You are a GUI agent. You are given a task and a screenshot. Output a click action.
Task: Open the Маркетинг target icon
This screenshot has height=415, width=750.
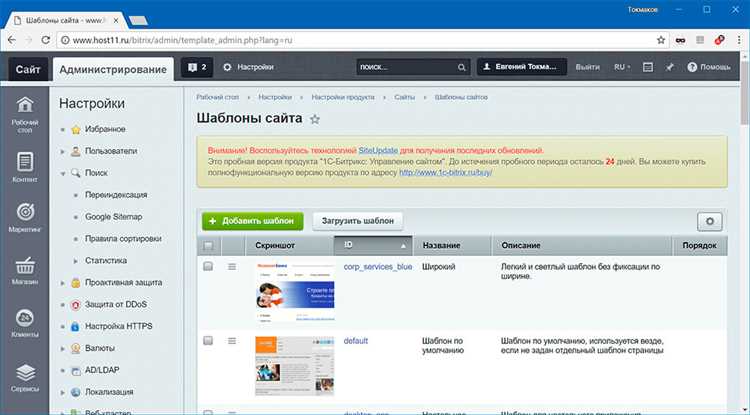click(25, 212)
